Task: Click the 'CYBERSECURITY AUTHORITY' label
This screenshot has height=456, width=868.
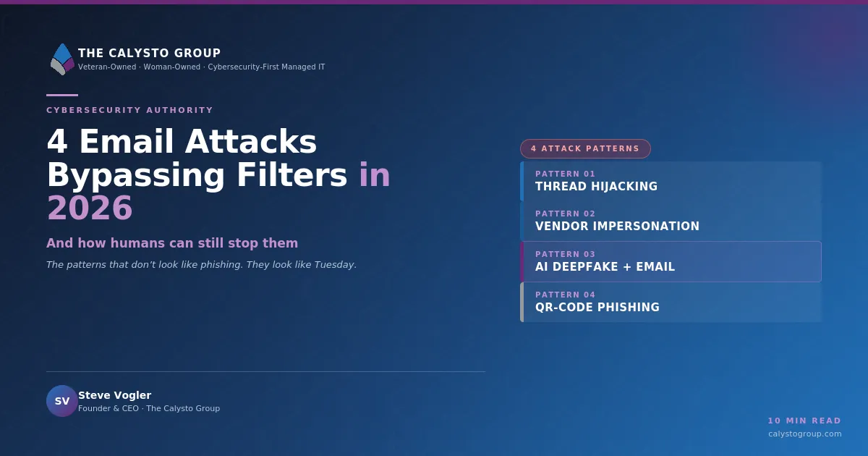Action: pyautogui.click(x=130, y=110)
